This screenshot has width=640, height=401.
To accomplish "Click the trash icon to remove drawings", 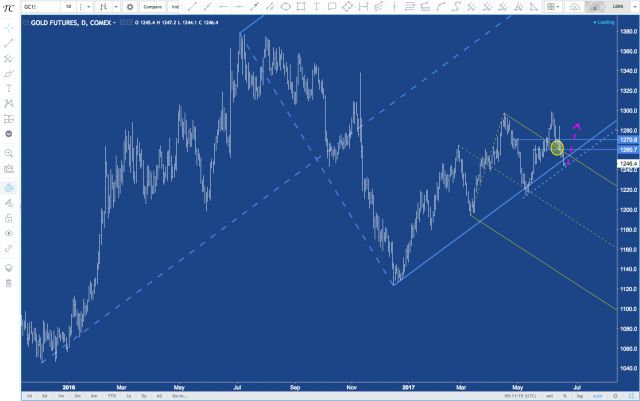I will click(x=9, y=283).
